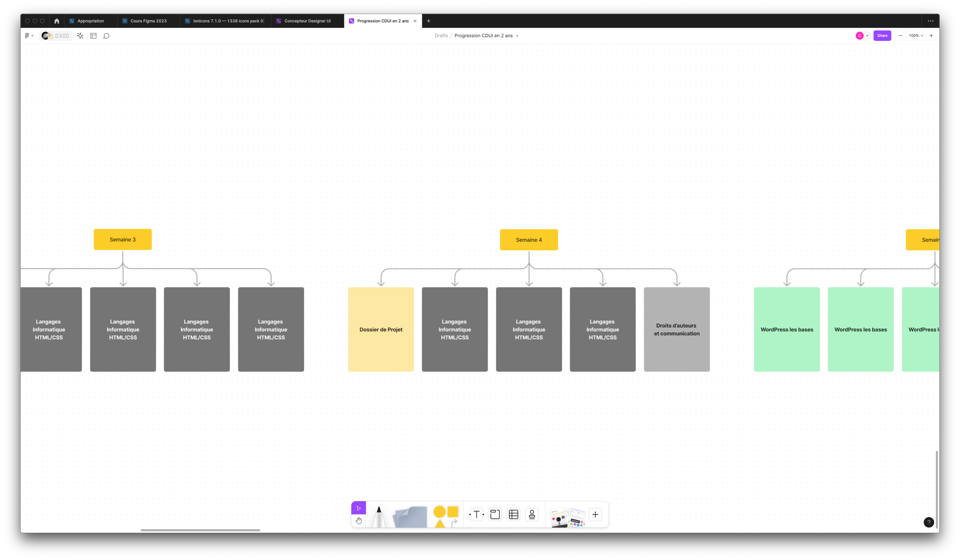Go to Drafts breadcrumb link
Screen dimensions: 960x560
[x=441, y=36]
